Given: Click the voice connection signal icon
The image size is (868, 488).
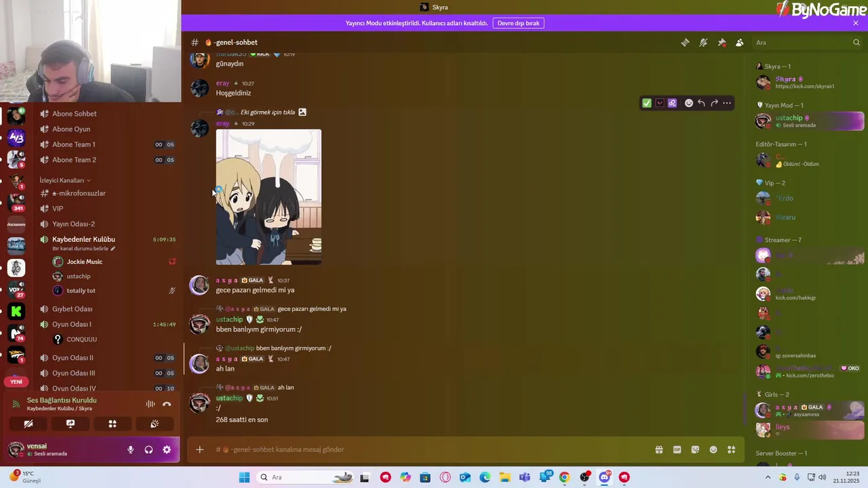Looking at the screenshot, I should click(16, 404).
